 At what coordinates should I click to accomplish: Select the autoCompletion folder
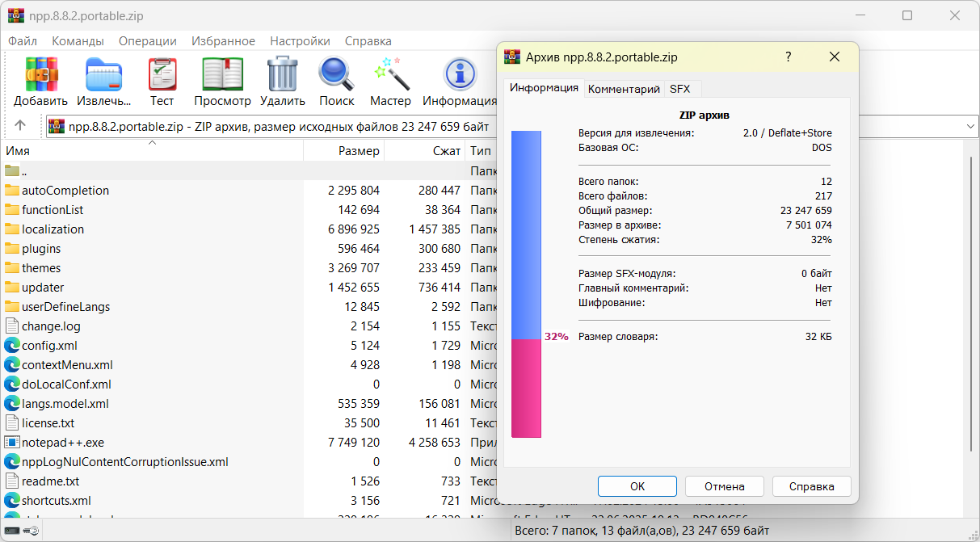click(x=65, y=191)
